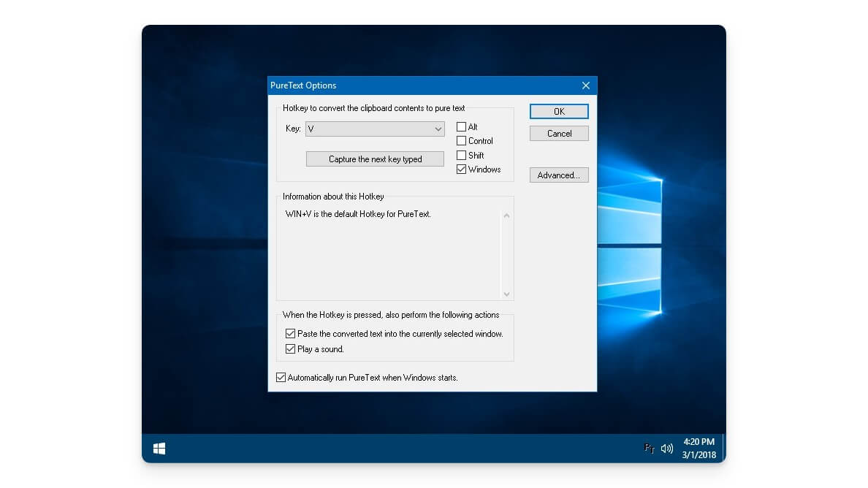Image resolution: width=868 pixels, height=488 pixels.
Task: Disable running PureText when Windows starts
Action: [281, 377]
